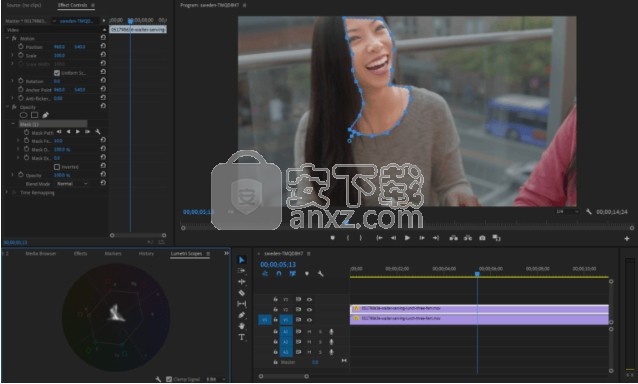This screenshot has height=384, width=638.
Task: Collapse the Opacity effect group
Action: pos(7,107)
